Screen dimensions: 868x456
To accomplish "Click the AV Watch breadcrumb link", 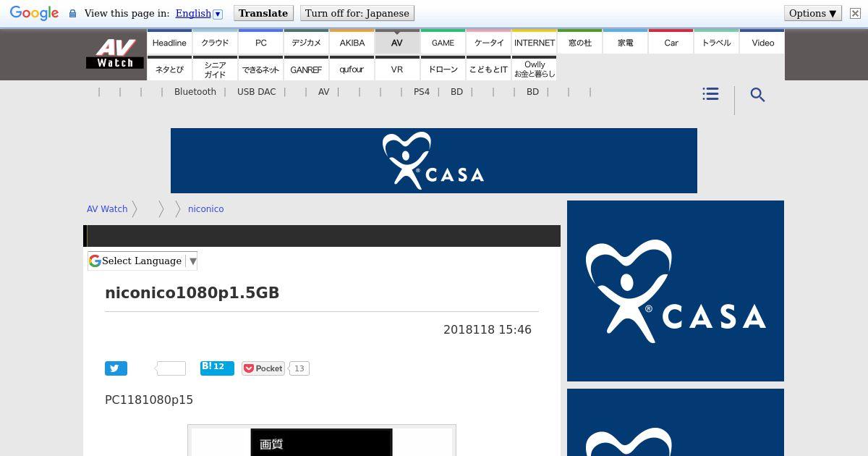I will click(107, 209).
